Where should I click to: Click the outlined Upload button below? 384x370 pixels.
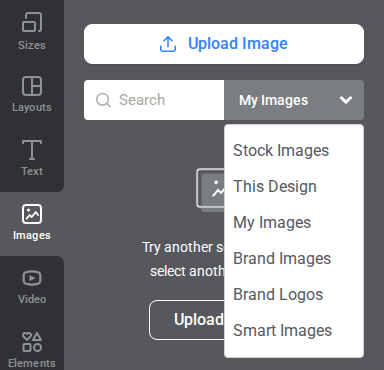pos(187,320)
